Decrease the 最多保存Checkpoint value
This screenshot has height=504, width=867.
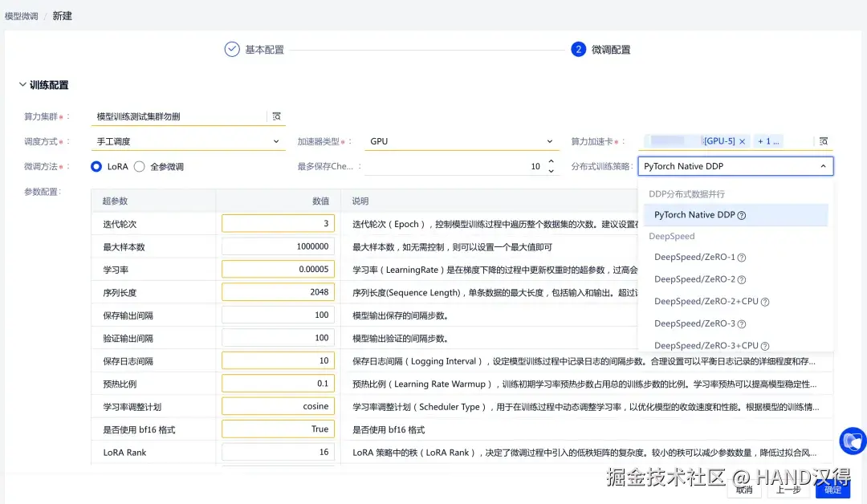tap(551, 171)
